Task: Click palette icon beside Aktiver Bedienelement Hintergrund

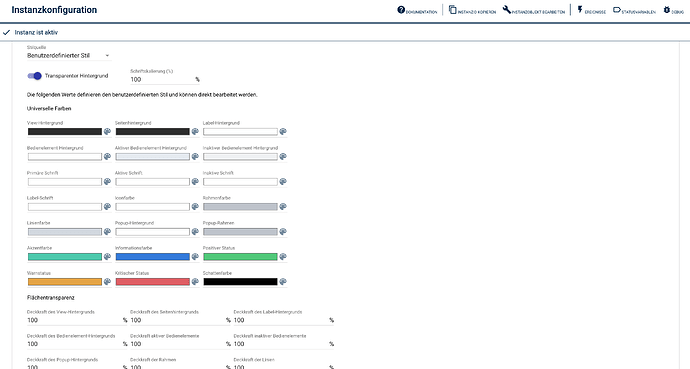Action: click(195, 157)
